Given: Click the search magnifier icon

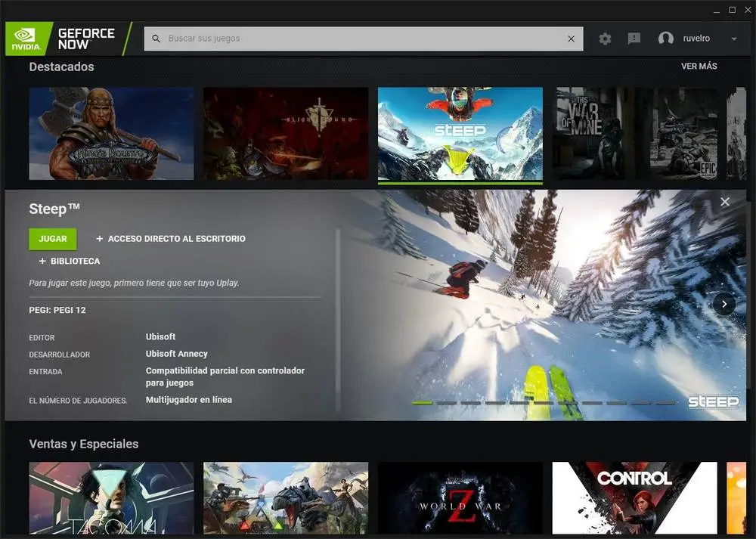Looking at the screenshot, I should [x=156, y=39].
